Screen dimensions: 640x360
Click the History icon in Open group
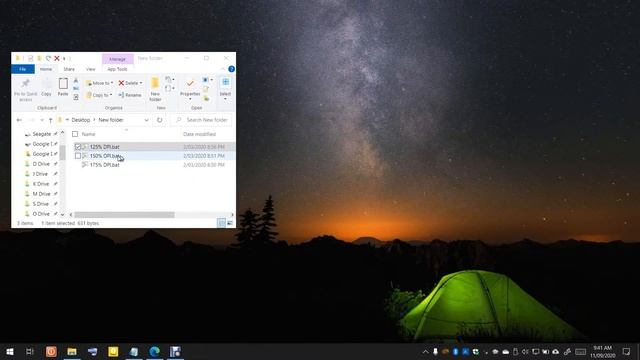(x=206, y=98)
